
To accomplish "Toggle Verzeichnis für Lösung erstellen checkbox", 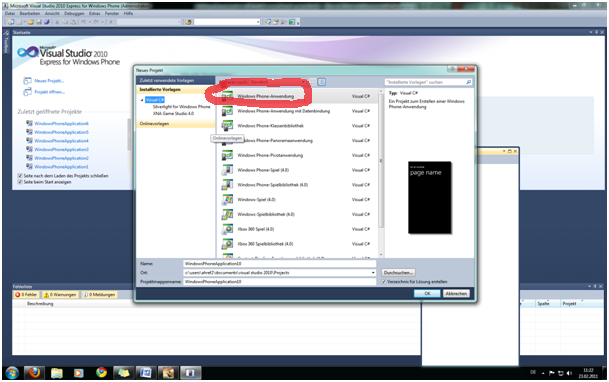I will coord(384,282).
